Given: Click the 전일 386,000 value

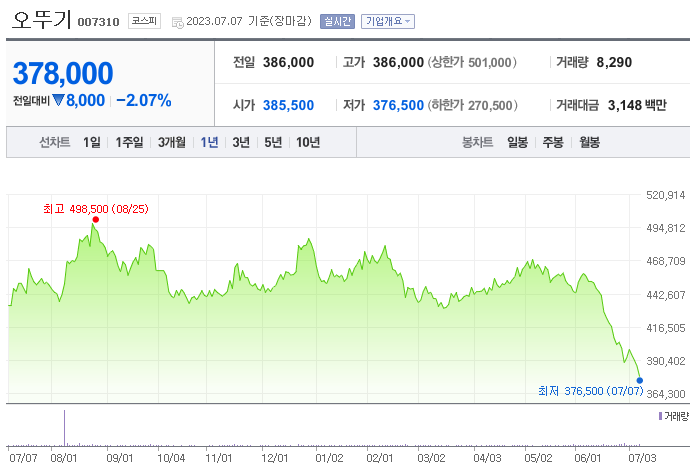Looking at the screenshot, I should pos(288,62).
